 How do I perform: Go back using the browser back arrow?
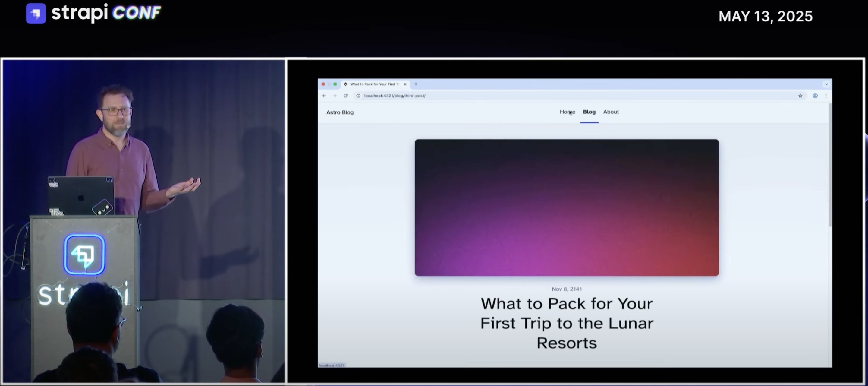pos(324,96)
